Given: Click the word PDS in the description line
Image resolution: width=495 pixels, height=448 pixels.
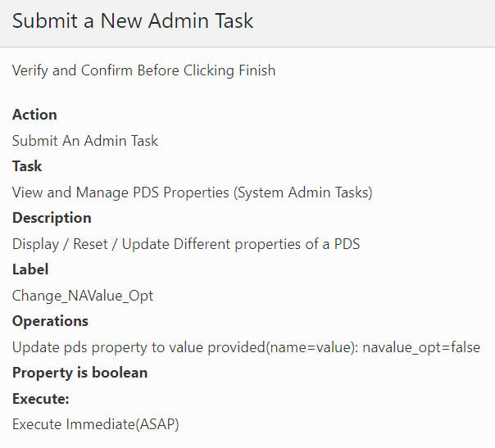Looking at the screenshot, I should pos(347,244).
